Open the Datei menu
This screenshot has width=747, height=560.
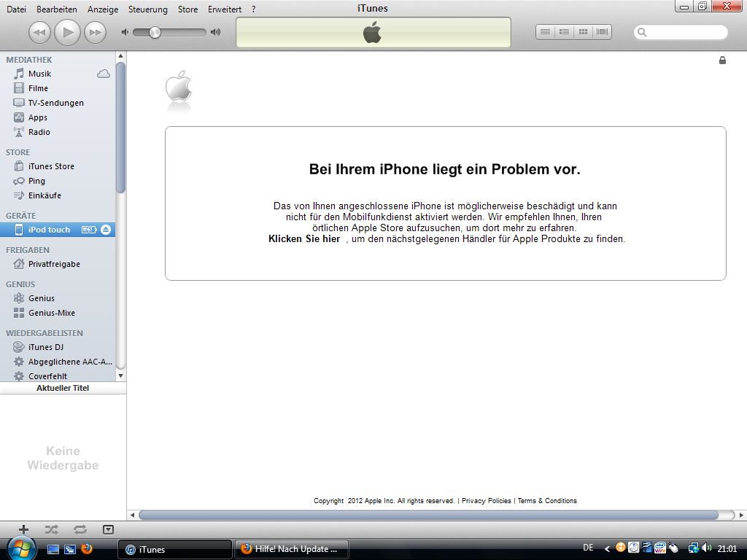pos(16,9)
